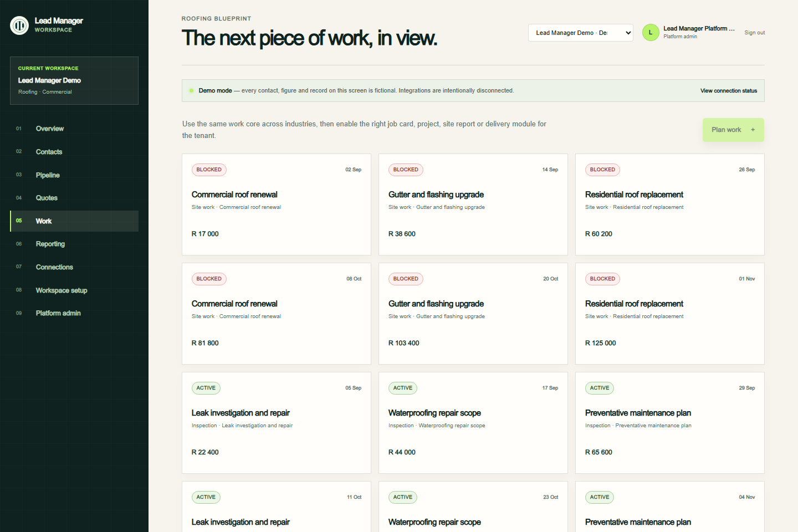
Task: Open the Waterproofing repair scope card dated 17 Sep
Action: pos(473,423)
